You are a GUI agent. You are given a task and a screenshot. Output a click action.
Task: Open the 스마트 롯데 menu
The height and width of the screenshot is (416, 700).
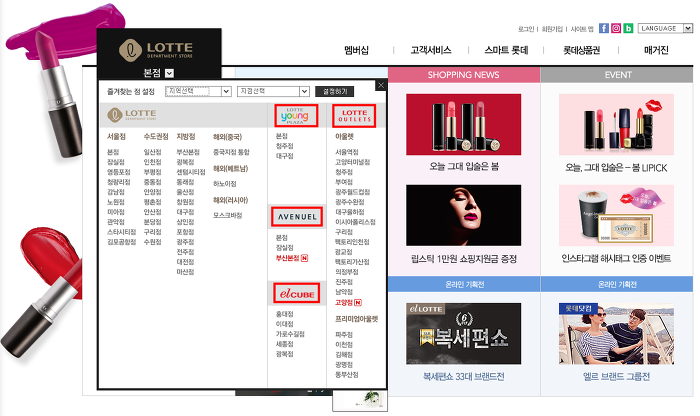pos(506,50)
